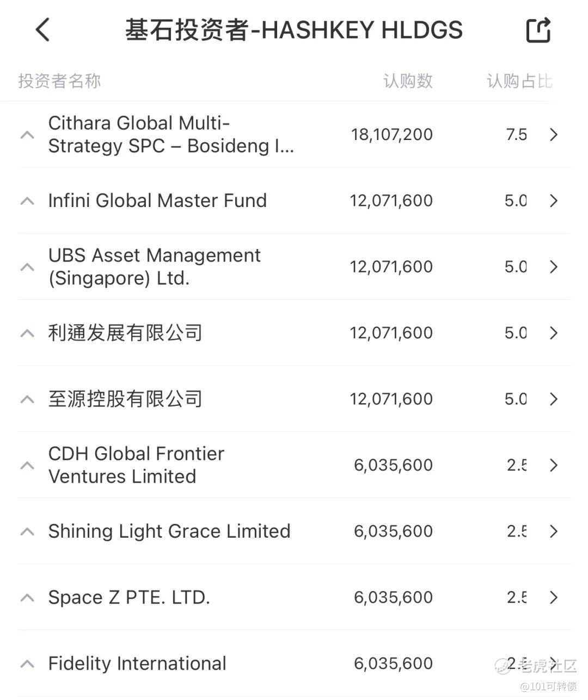Open details arrow for 至源控股有限公司

click(x=554, y=399)
